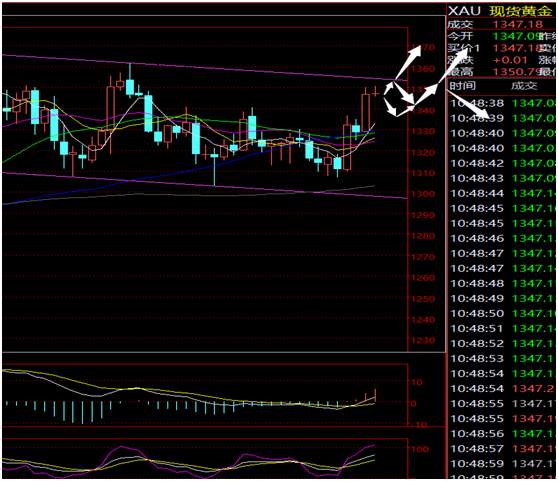Click the 1280 price axis label

tap(423, 236)
